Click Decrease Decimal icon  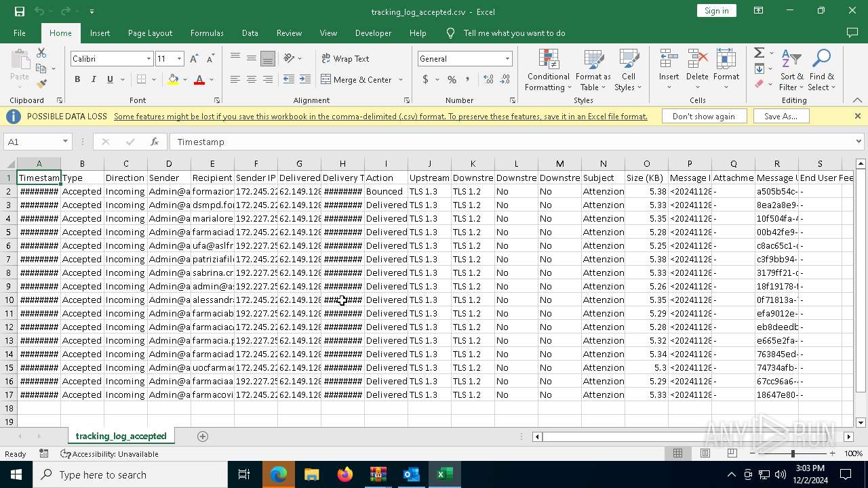pos(506,79)
